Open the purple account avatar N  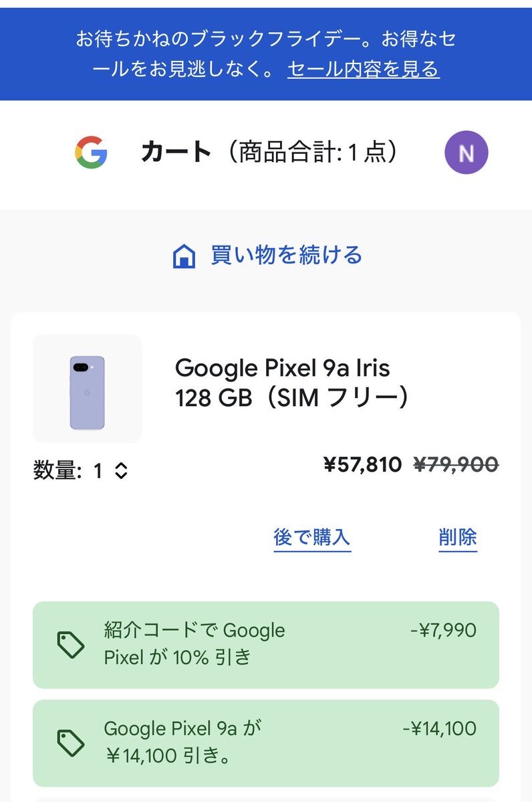point(466,153)
